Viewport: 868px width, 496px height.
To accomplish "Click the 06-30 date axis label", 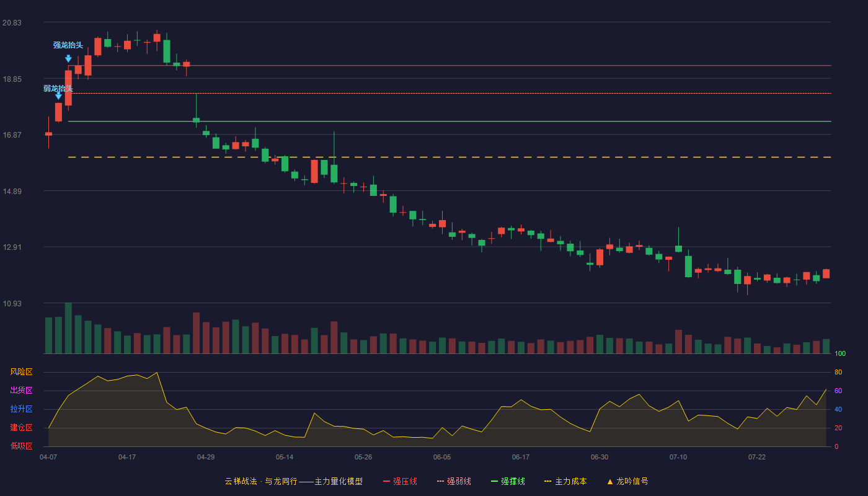I will coord(600,457).
